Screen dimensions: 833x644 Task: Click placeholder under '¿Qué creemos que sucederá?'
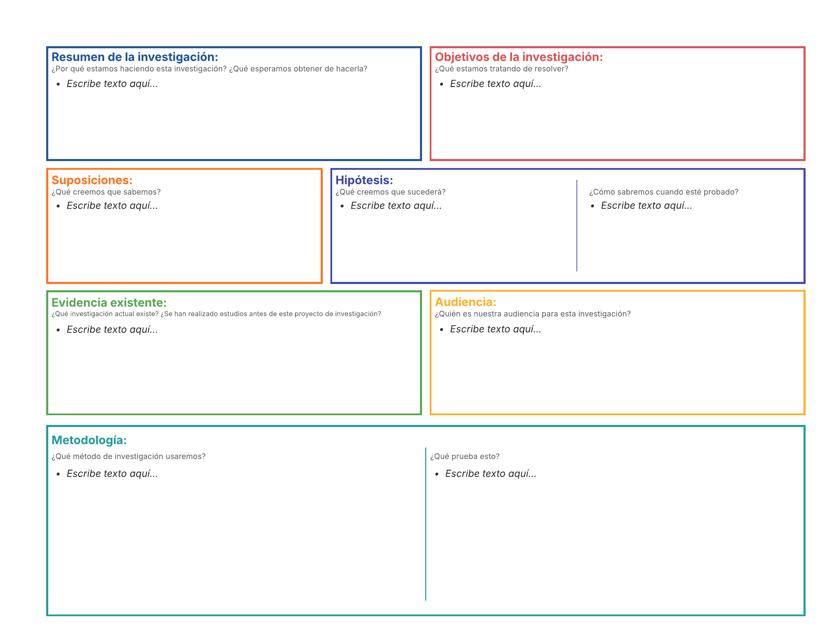pos(396,206)
